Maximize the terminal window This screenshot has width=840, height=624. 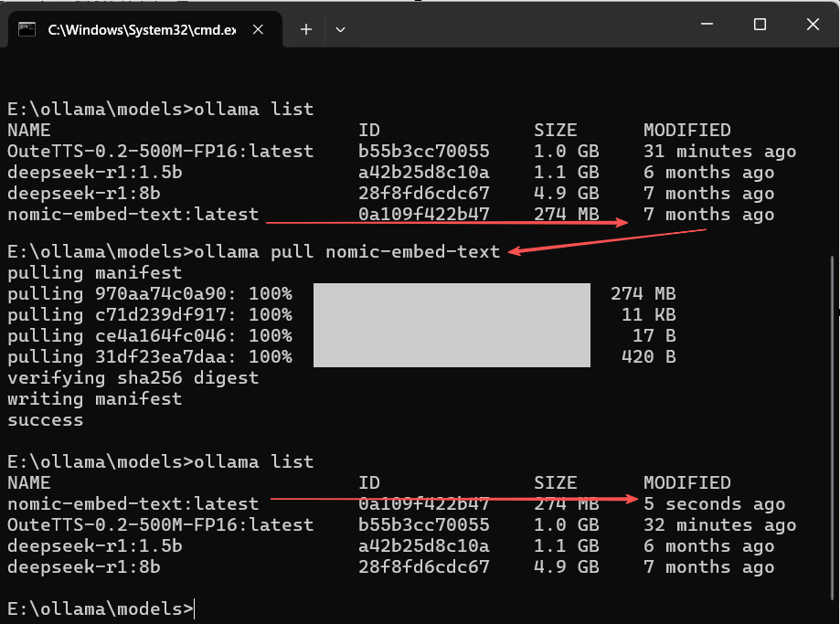point(760,24)
